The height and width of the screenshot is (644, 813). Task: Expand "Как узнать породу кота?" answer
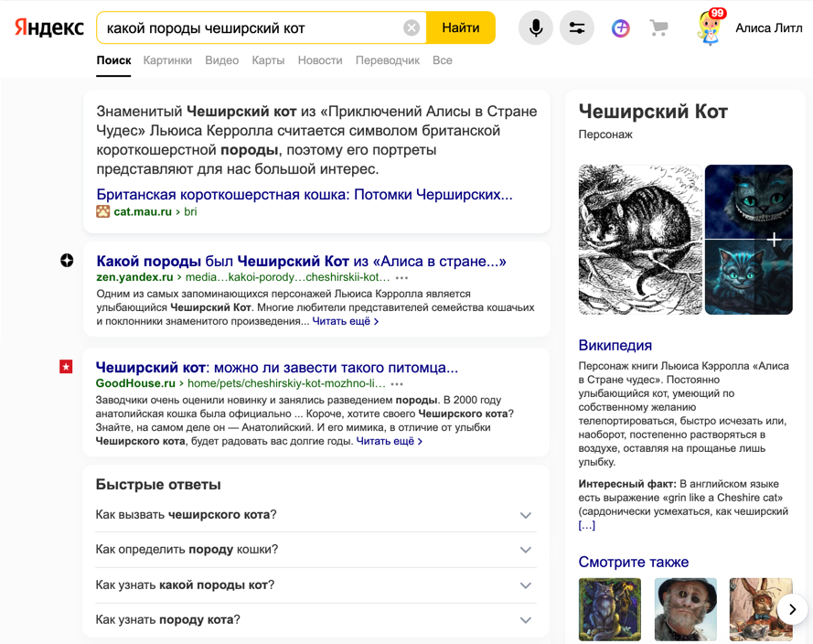click(525, 620)
